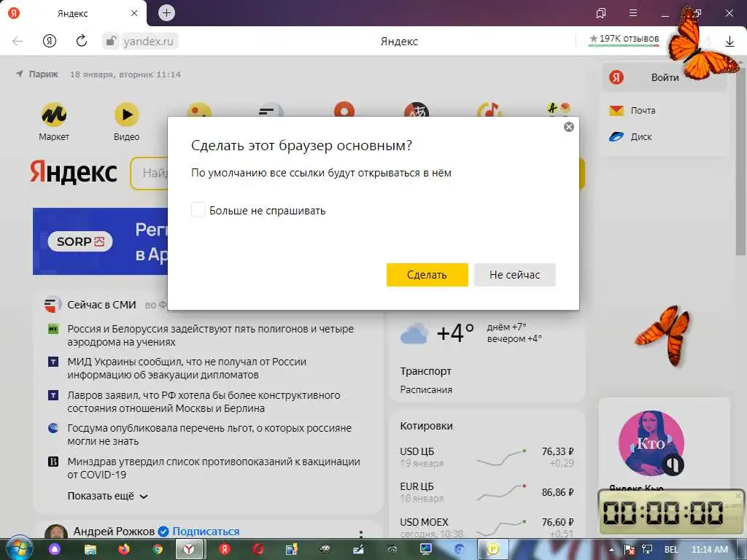This screenshot has width=747, height=560.
Task: Open news 'Госдума опубликовала перечень льгот'
Action: (x=209, y=435)
